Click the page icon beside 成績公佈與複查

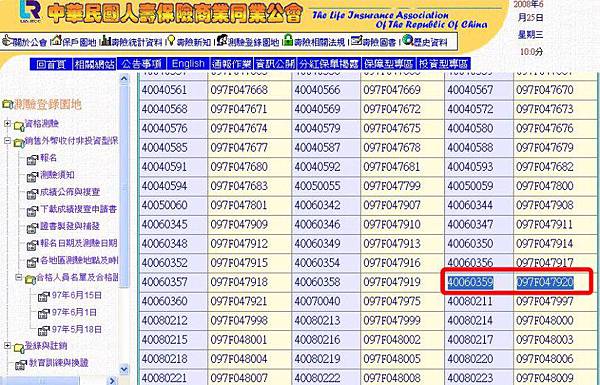click(x=33, y=193)
